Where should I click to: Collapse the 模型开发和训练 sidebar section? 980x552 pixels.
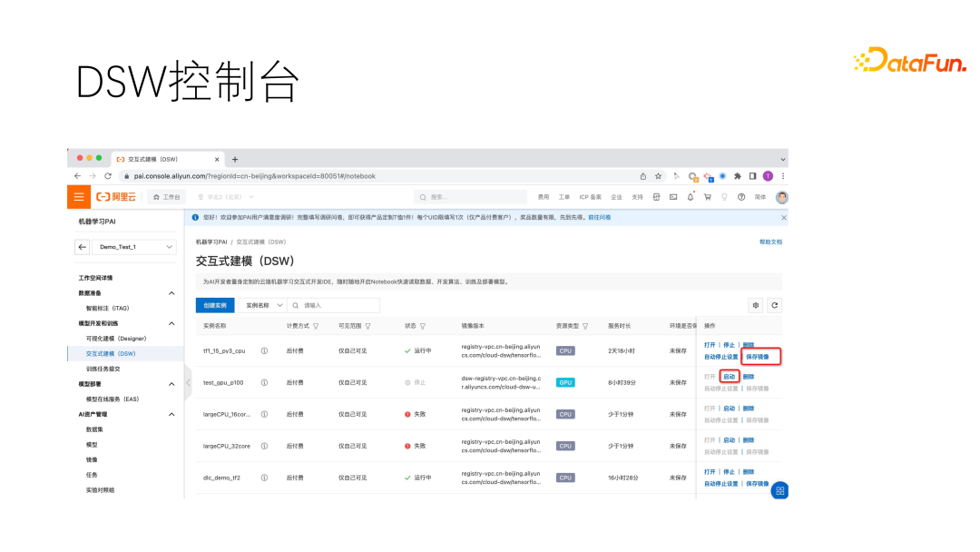point(171,324)
